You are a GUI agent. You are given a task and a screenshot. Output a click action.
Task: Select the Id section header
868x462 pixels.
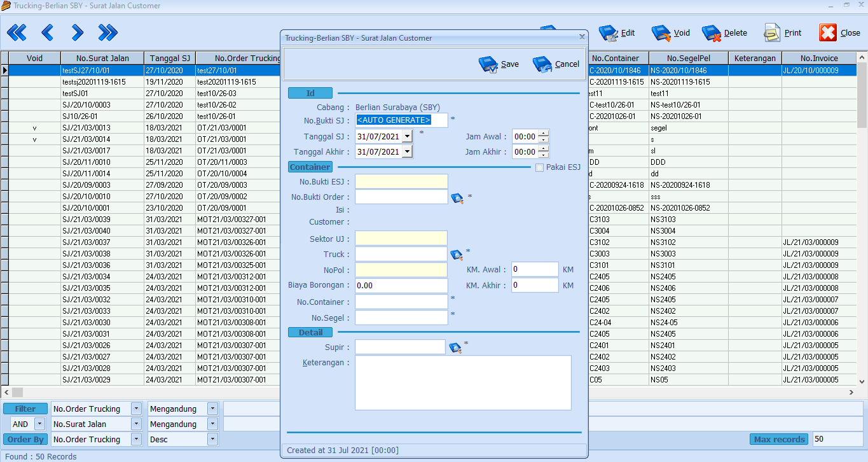310,94
